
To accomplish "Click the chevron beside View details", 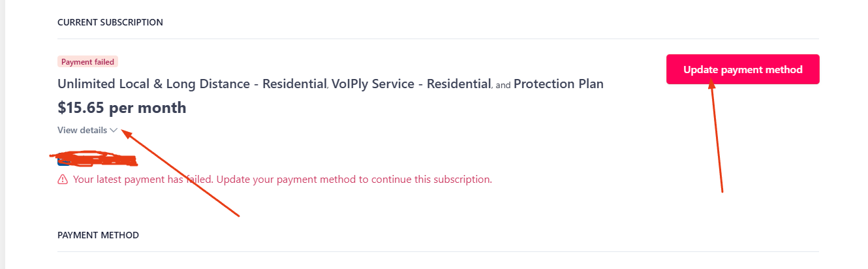I will pos(114,130).
